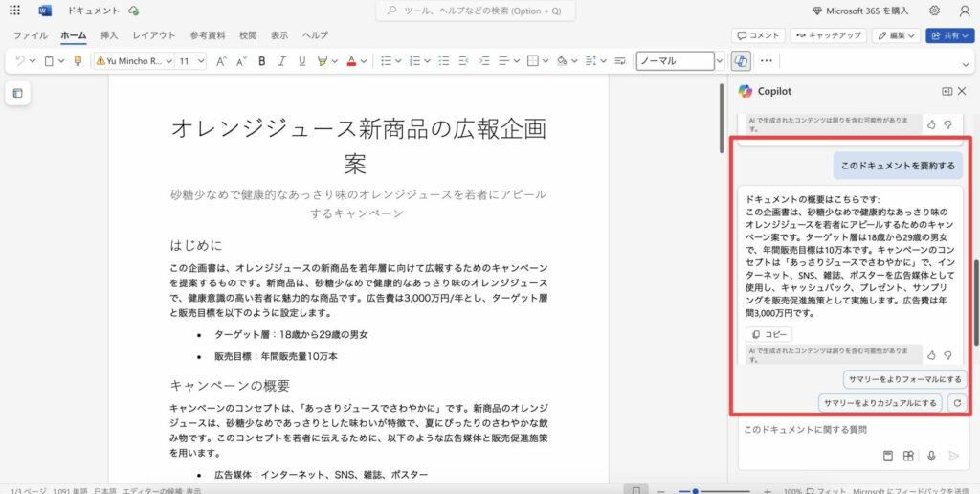Image resolution: width=980 pixels, height=494 pixels.
Task: Open the 挿入 tab
Action: 109,35
